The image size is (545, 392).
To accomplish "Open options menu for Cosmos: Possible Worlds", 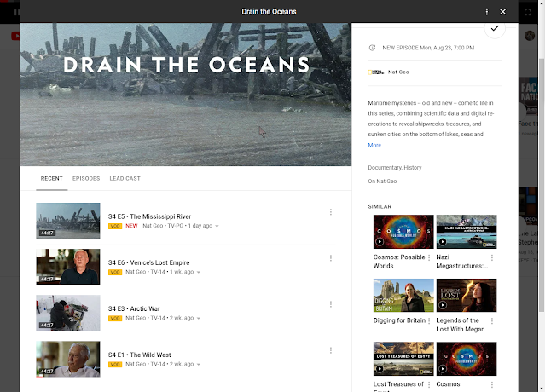I will pos(429,257).
